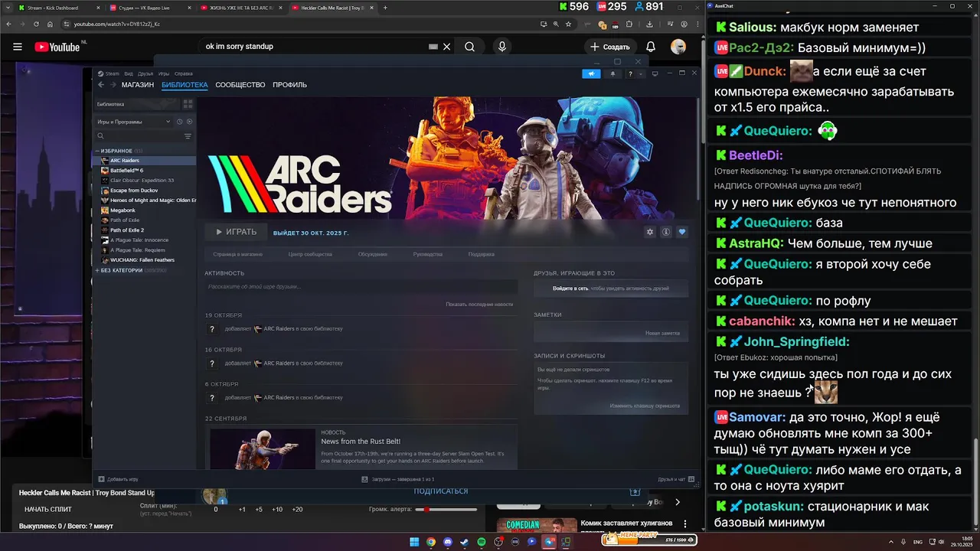Click the ИГРАТЬ play button
980x551 pixels.
pos(236,232)
